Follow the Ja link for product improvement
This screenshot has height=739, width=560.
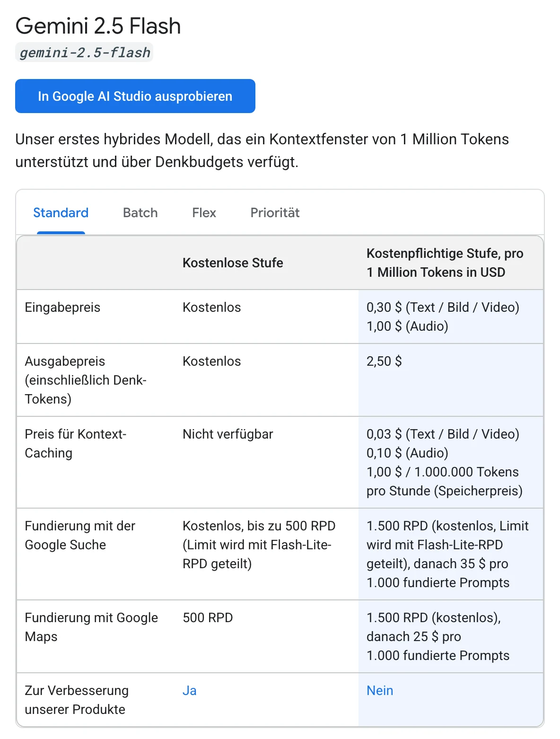(189, 691)
